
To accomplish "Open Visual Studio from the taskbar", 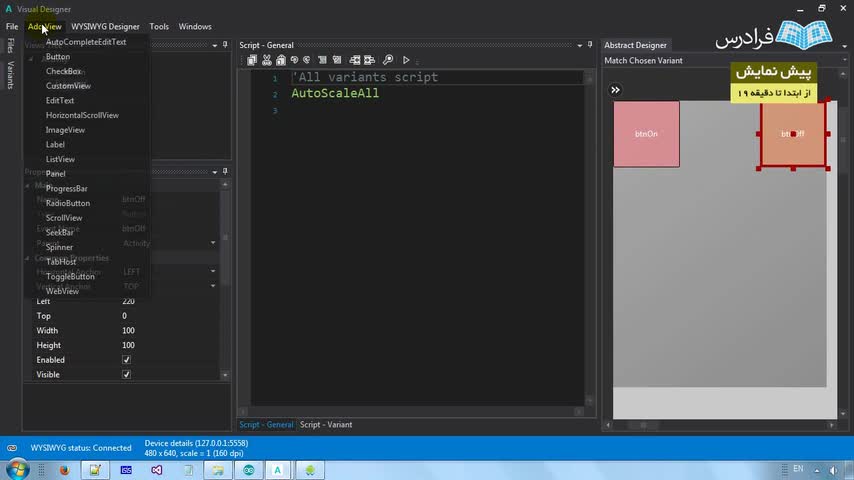I will pos(157,470).
